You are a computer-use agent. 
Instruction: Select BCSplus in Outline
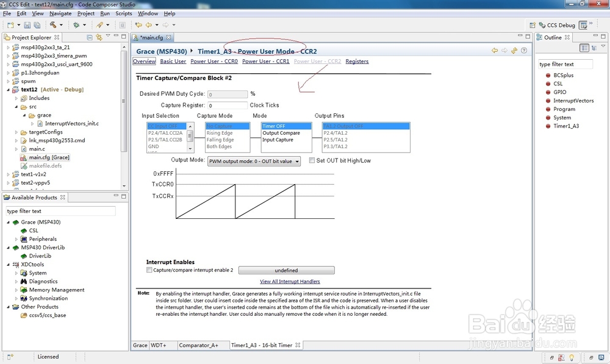(563, 75)
